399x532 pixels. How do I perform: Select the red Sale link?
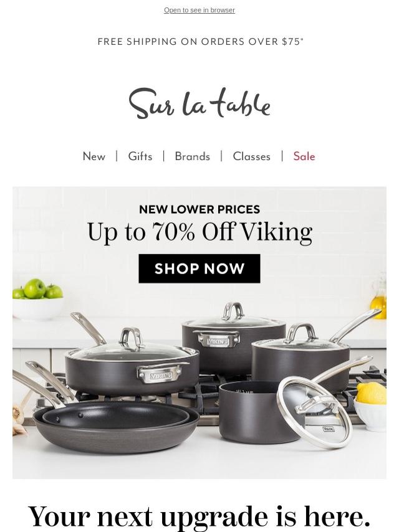pos(304,156)
